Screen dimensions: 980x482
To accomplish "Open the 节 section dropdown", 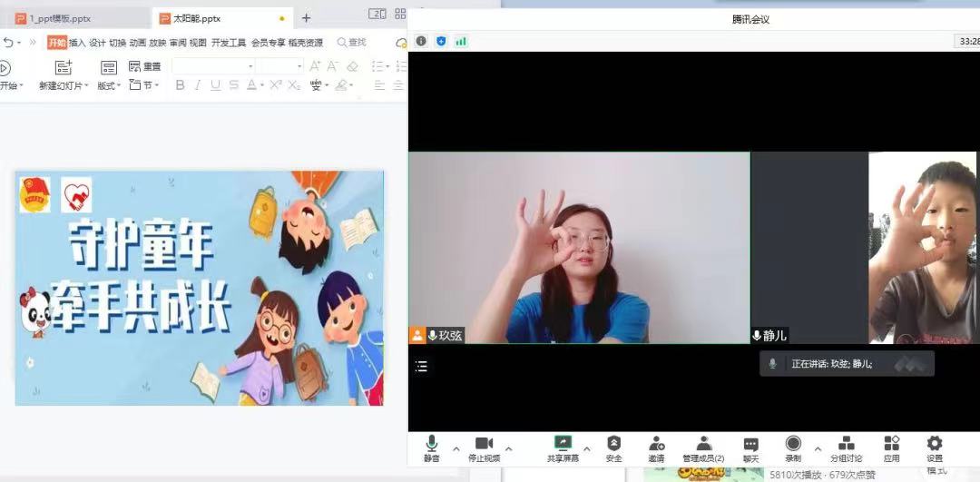I will click(x=144, y=84).
